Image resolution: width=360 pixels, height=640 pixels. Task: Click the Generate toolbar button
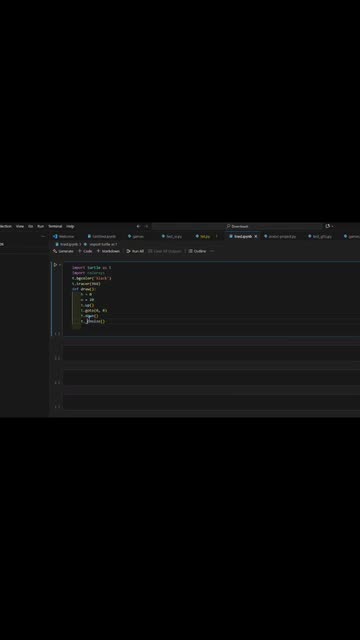pyautogui.click(x=63, y=251)
